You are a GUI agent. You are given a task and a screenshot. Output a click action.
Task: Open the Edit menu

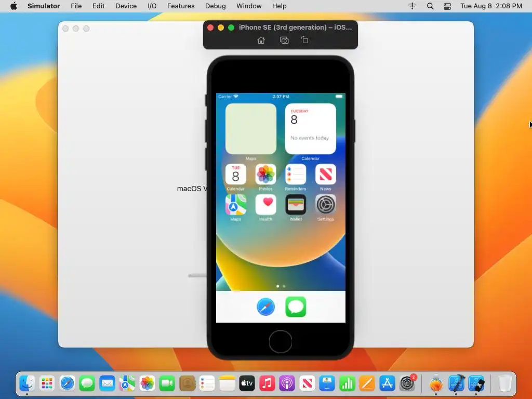tap(98, 6)
